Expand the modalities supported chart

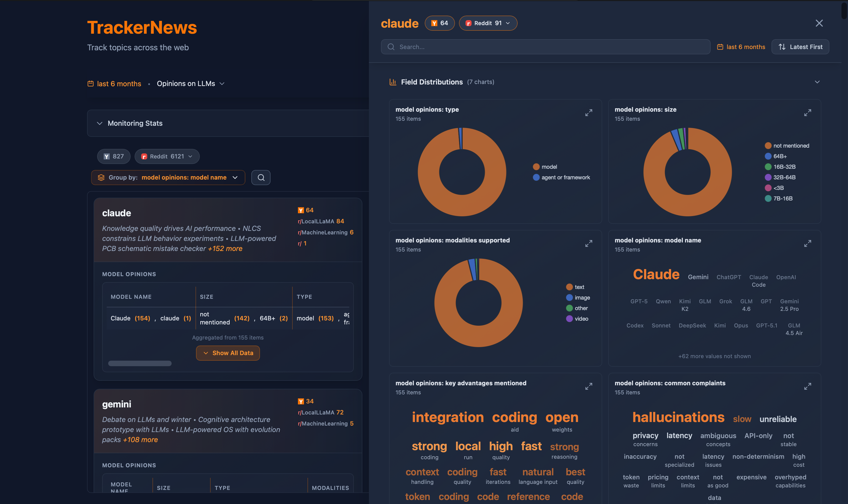pos(588,243)
